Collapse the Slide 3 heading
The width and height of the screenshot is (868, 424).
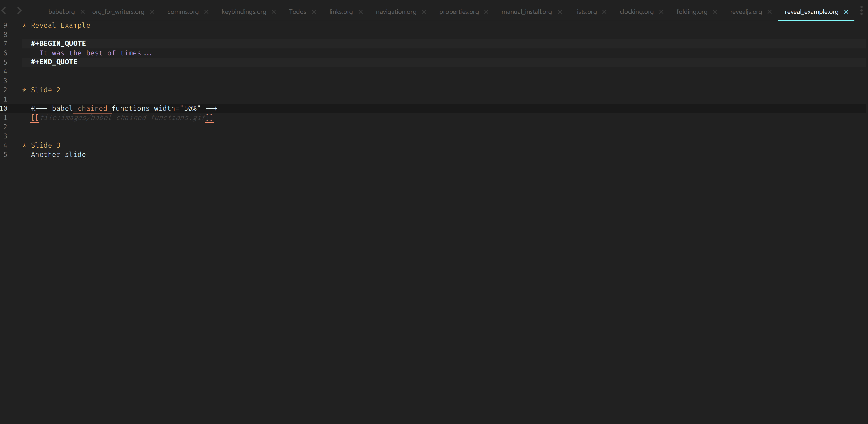pyautogui.click(x=24, y=145)
